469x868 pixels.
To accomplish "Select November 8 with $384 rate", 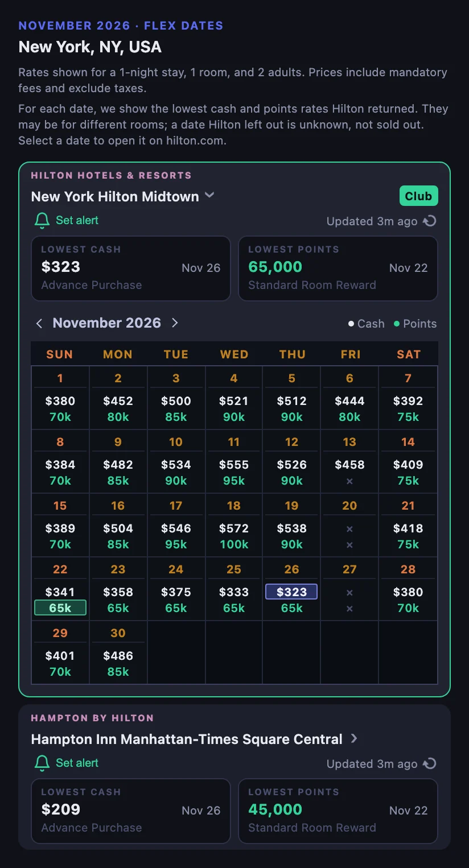I will click(60, 461).
